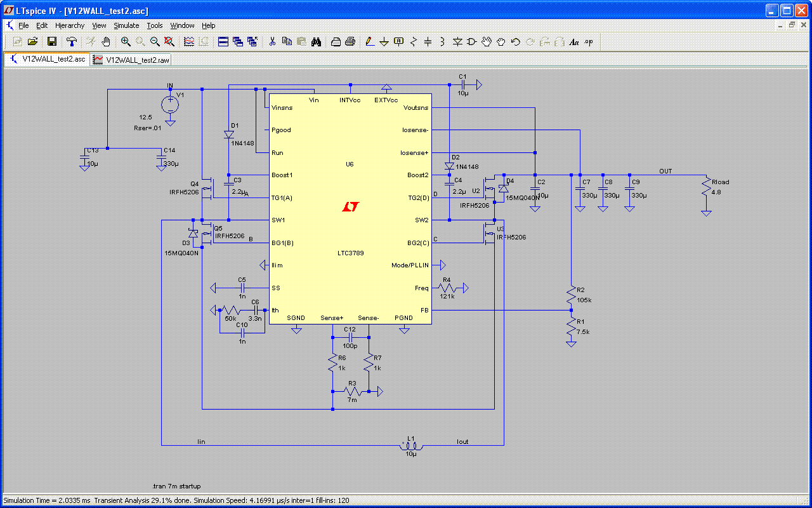Screen dimensions: 812x508
Task: Minimize the inner document window
Action: coord(782,25)
